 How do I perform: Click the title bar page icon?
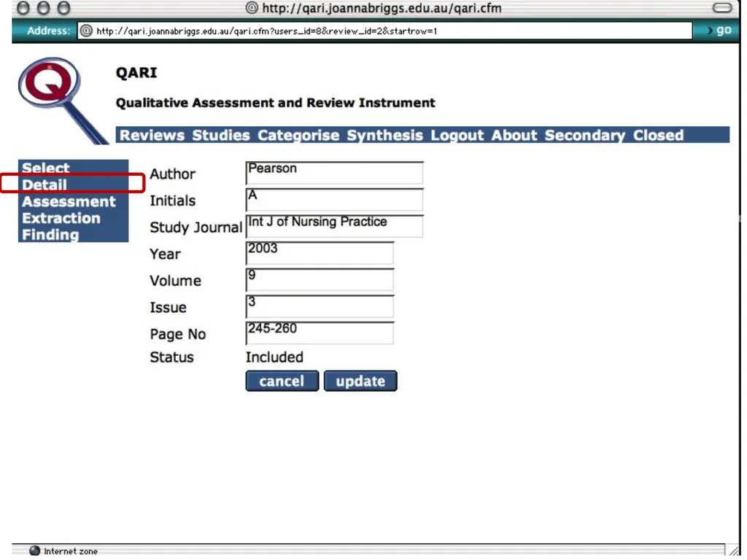pyautogui.click(x=252, y=7)
